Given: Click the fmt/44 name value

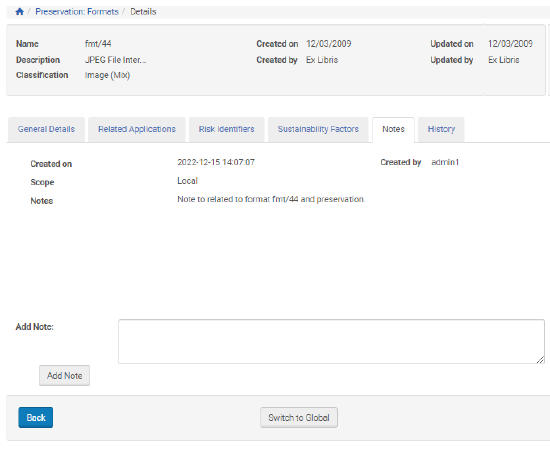Looking at the screenshot, I should pyautogui.click(x=98, y=44).
